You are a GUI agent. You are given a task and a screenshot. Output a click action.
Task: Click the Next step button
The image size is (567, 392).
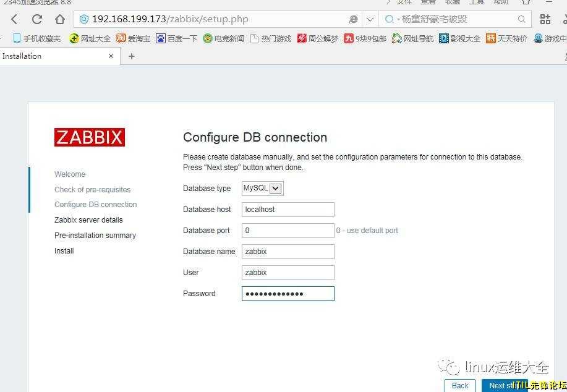pos(505,385)
